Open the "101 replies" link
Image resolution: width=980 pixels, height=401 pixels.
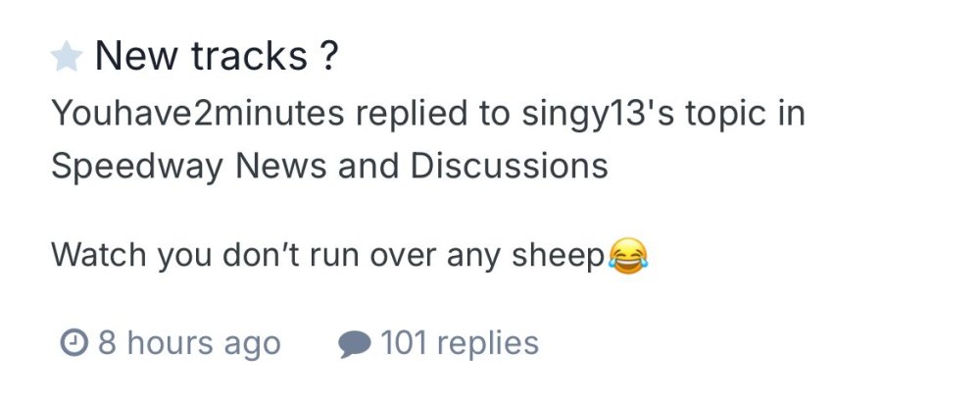pyautogui.click(x=459, y=343)
